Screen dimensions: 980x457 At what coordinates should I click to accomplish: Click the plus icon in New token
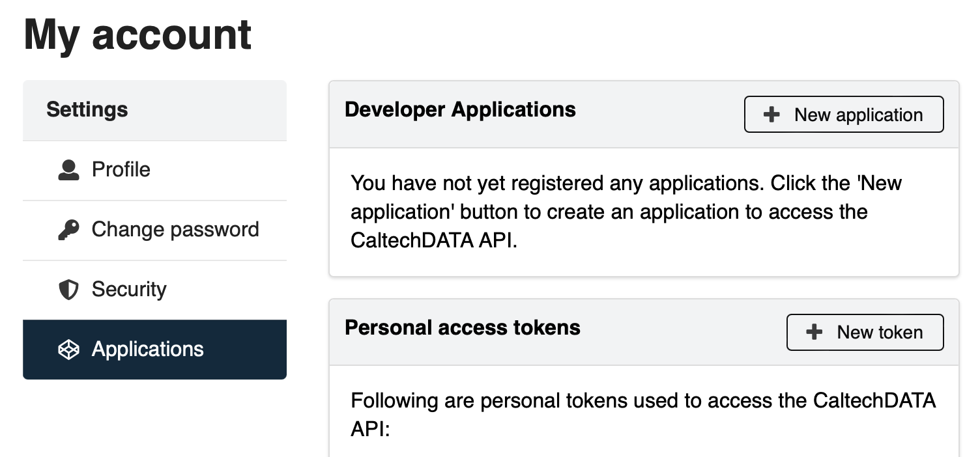tap(814, 332)
